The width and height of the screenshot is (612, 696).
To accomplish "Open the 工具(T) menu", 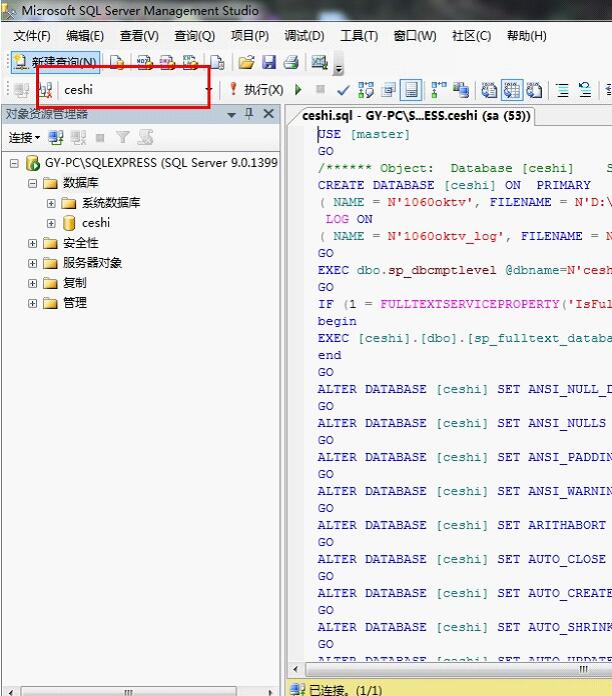I will 358,35.
